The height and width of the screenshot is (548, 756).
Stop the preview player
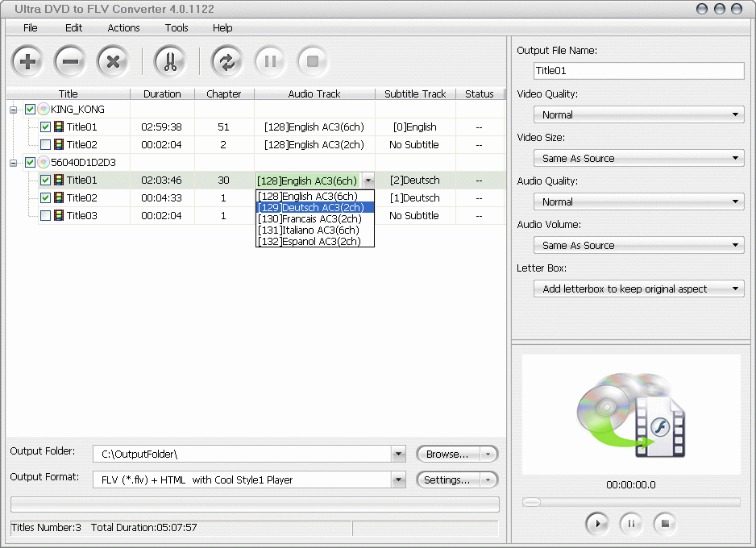(665, 523)
